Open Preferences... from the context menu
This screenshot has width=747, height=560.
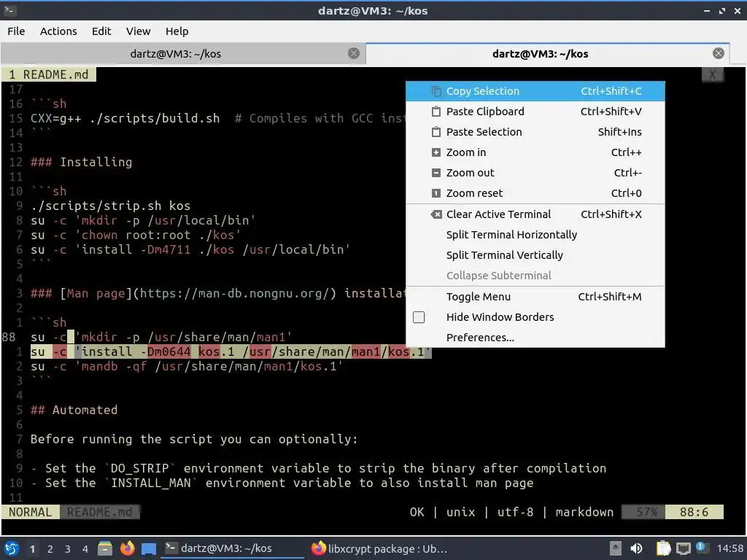coord(535,338)
